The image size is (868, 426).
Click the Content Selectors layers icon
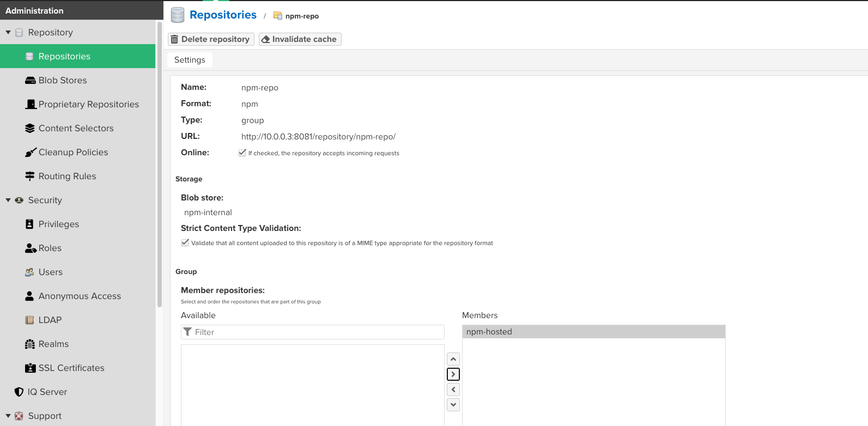point(30,129)
